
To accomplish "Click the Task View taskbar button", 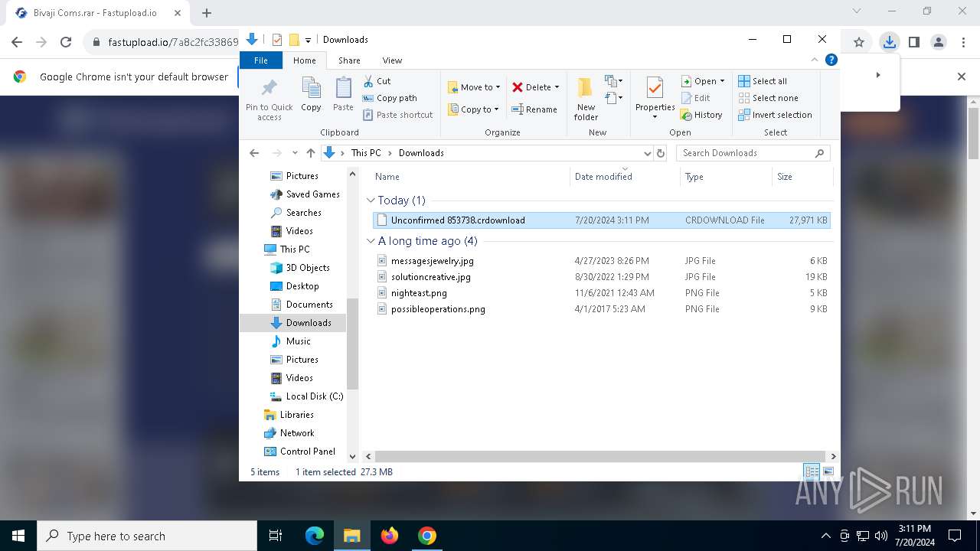I will 276,536.
